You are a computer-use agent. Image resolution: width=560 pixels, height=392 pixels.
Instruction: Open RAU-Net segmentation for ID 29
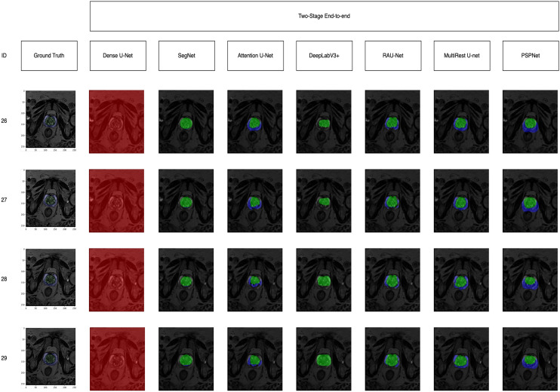point(392,359)
